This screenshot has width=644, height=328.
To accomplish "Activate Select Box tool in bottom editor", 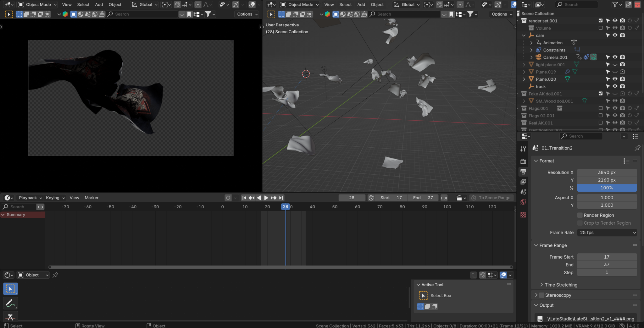I will pos(10,289).
